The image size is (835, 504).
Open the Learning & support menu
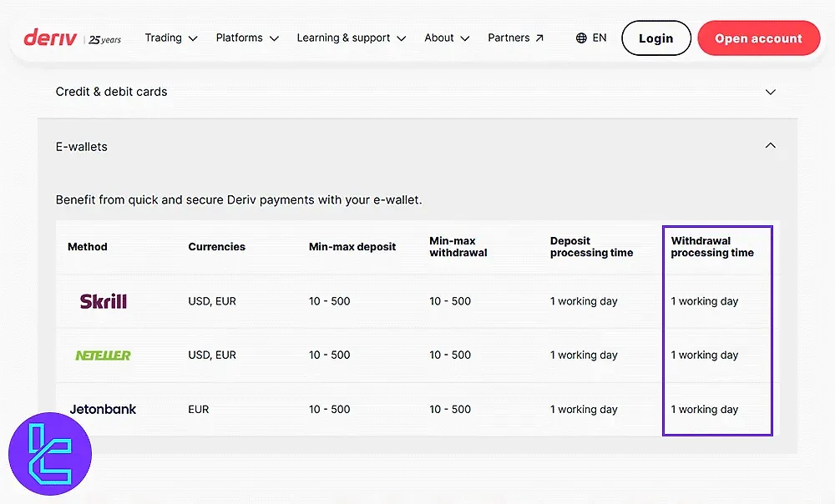pos(352,38)
